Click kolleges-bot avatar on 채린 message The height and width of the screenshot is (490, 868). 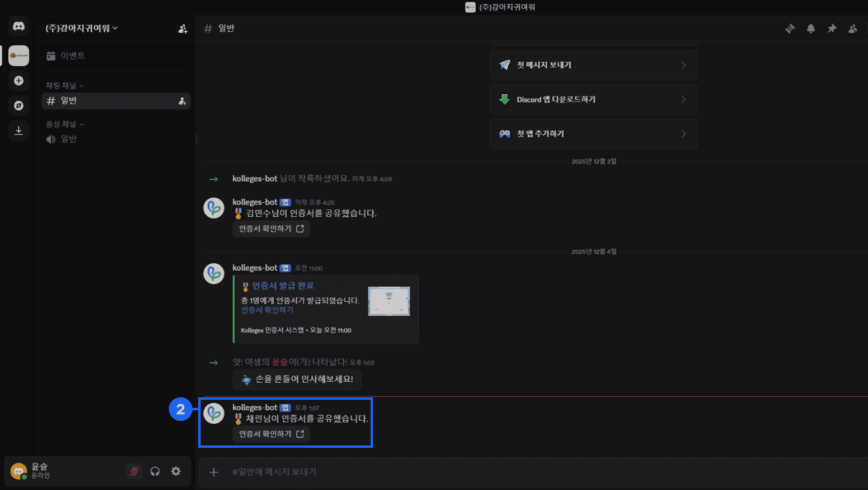click(213, 413)
